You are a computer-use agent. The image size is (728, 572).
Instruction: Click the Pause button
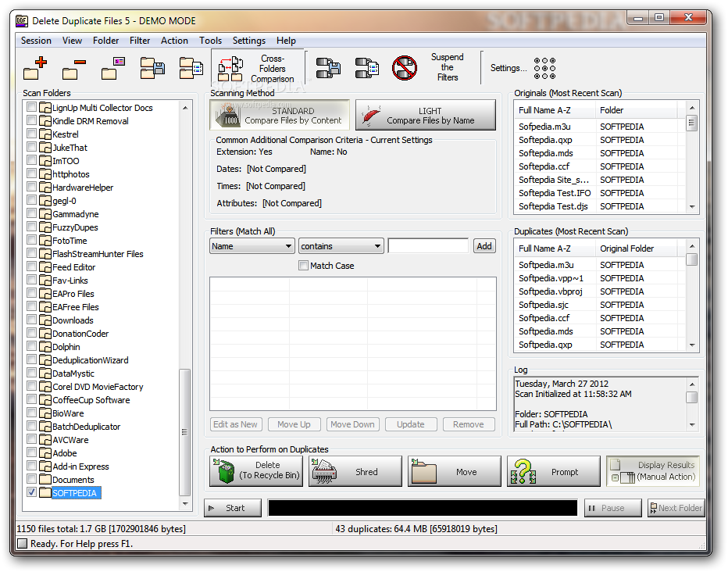tap(613, 508)
